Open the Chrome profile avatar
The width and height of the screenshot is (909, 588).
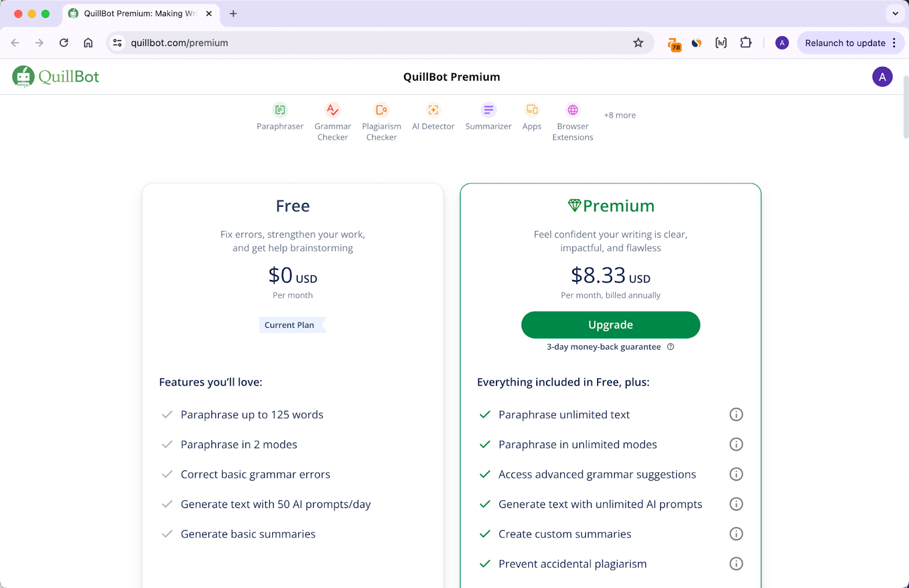(782, 43)
